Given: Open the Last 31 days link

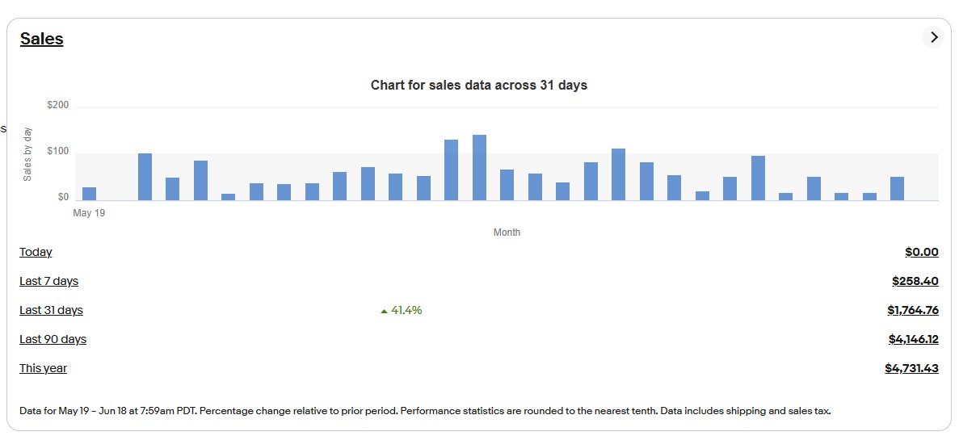Looking at the screenshot, I should 51,310.
